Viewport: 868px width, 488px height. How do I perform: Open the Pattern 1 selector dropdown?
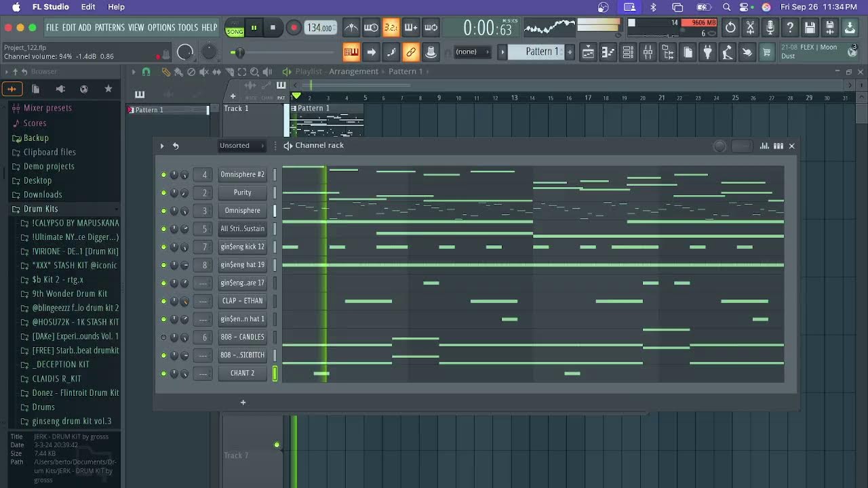click(x=542, y=52)
